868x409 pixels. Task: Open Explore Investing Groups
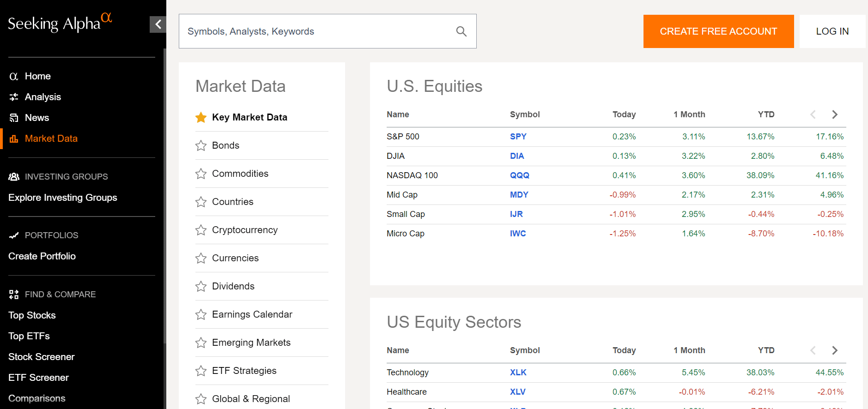pos(63,198)
